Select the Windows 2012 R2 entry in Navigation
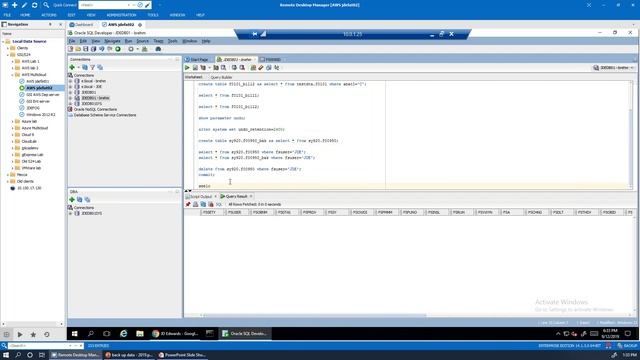This screenshot has width=640, height=360. click(x=40, y=115)
